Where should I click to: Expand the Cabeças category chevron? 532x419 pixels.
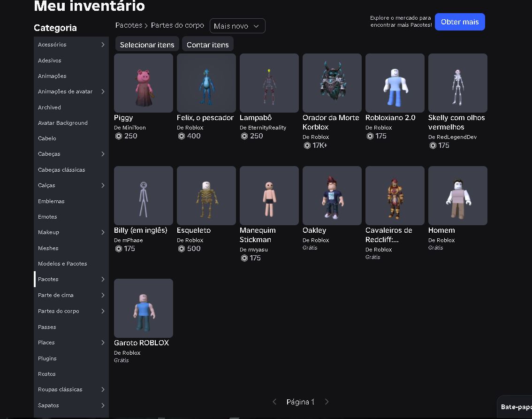tap(103, 154)
